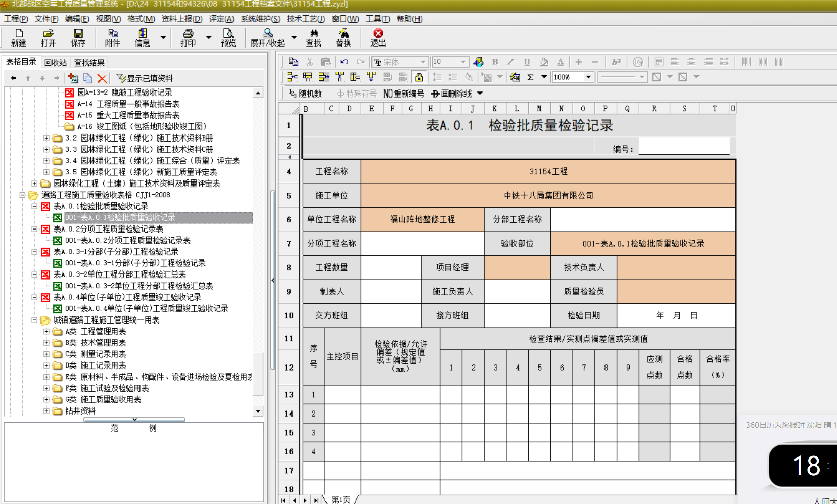The width and height of the screenshot is (837, 504).
Task: Click the 随机数 button
Action: coord(305,94)
